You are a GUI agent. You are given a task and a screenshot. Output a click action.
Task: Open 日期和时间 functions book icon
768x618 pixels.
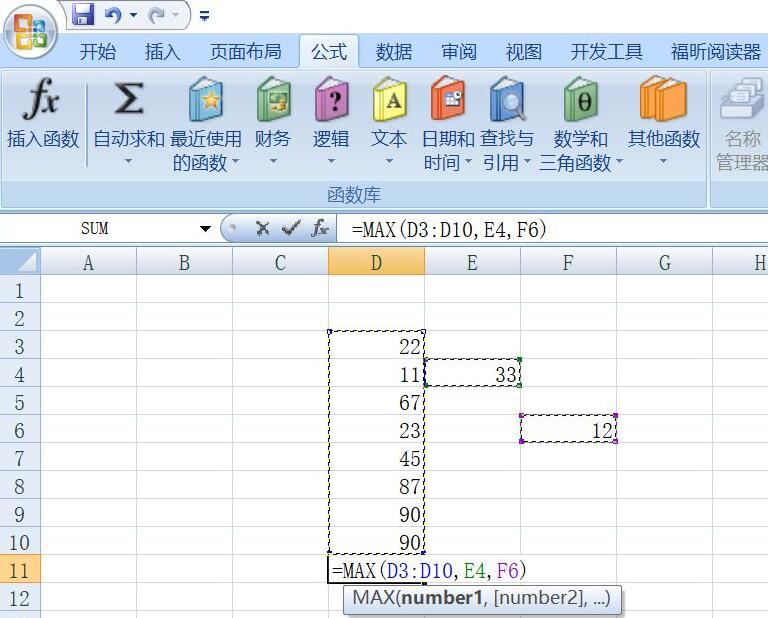(448, 99)
